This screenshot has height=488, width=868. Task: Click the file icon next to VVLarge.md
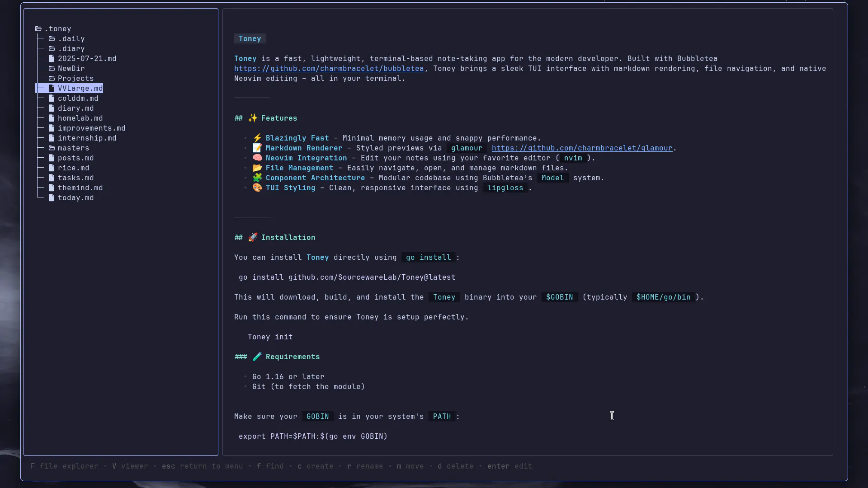[52, 89]
